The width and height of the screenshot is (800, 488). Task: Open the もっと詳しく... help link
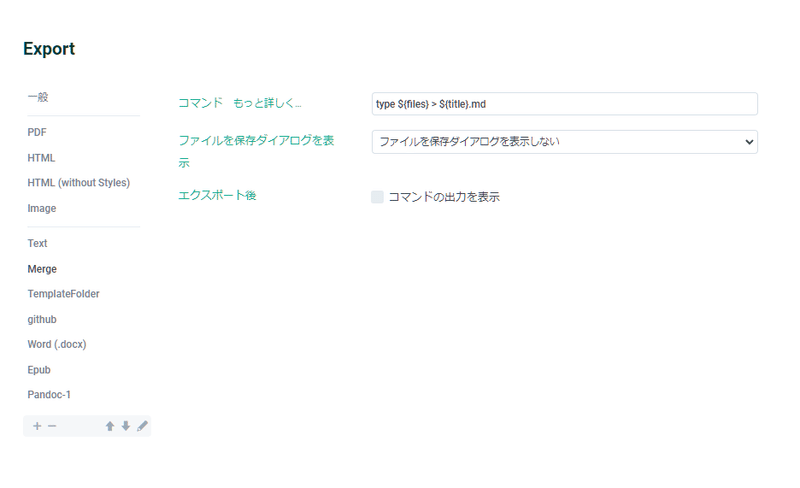point(267,103)
